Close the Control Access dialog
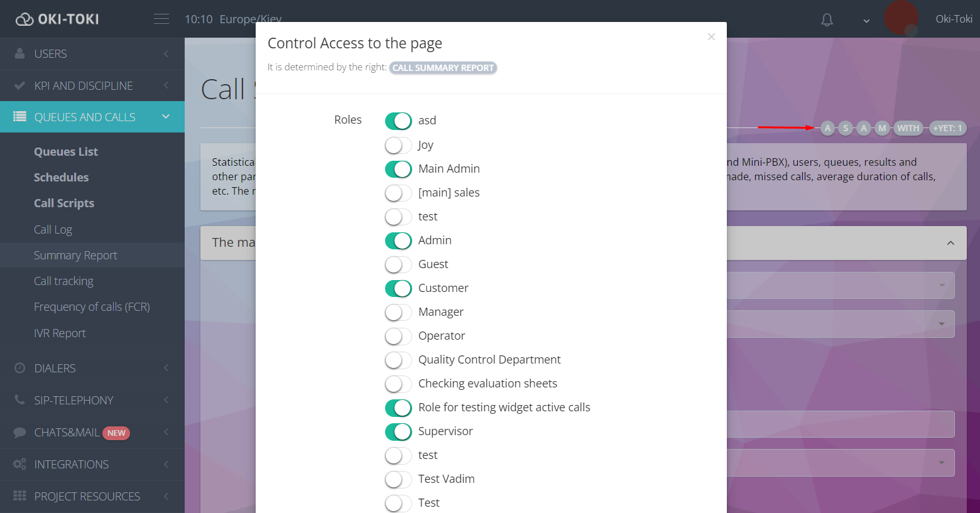Screen dimensions: 980x513 [711, 37]
